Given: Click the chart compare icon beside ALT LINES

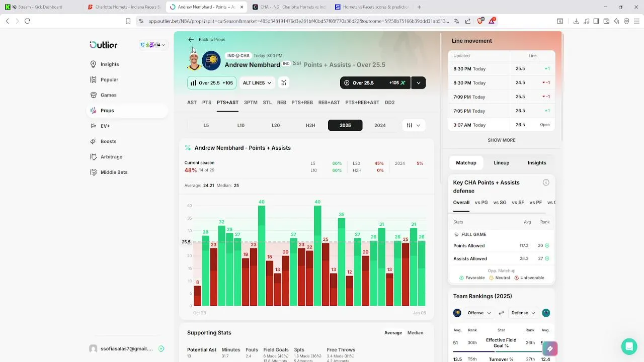Looking at the screenshot, I should pyautogui.click(x=284, y=83).
